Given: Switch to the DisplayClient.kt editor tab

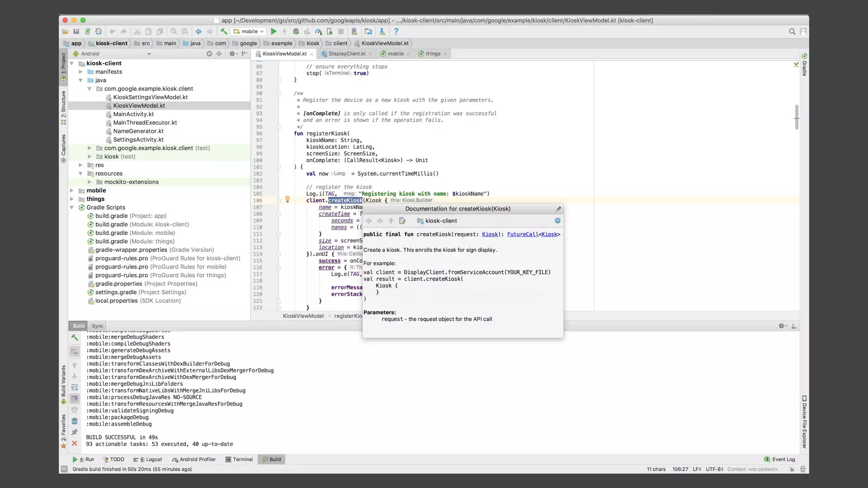Looking at the screenshot, I should tap(347, 54).
